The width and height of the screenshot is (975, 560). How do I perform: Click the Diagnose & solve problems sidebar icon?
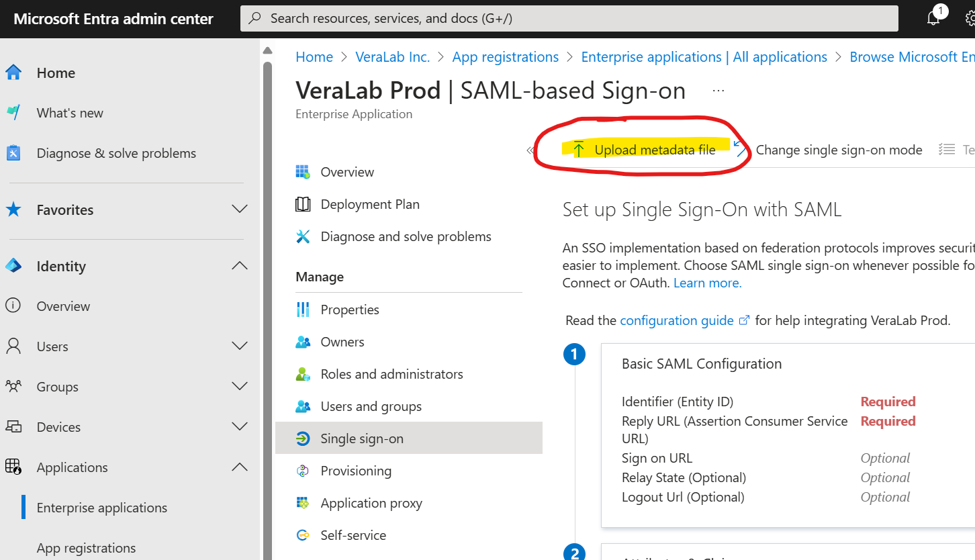[13, 153]
